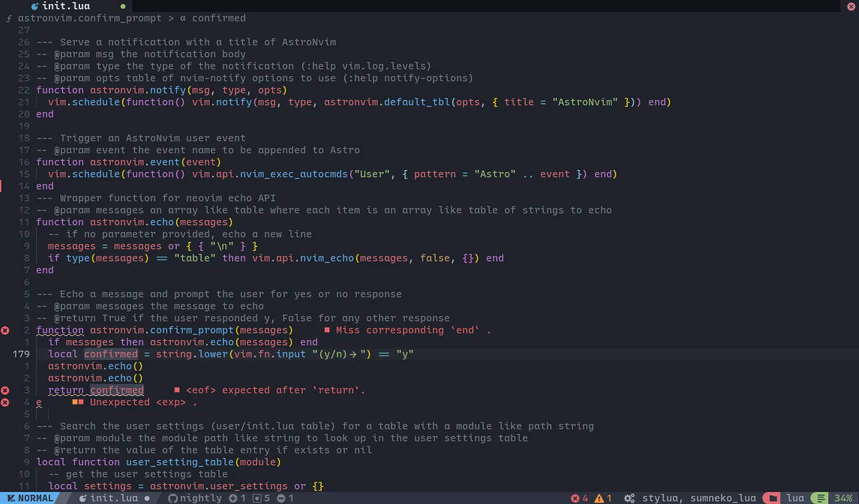Click the green file progress indicator at 34%

pyautogui.click(x=822, y=498)
